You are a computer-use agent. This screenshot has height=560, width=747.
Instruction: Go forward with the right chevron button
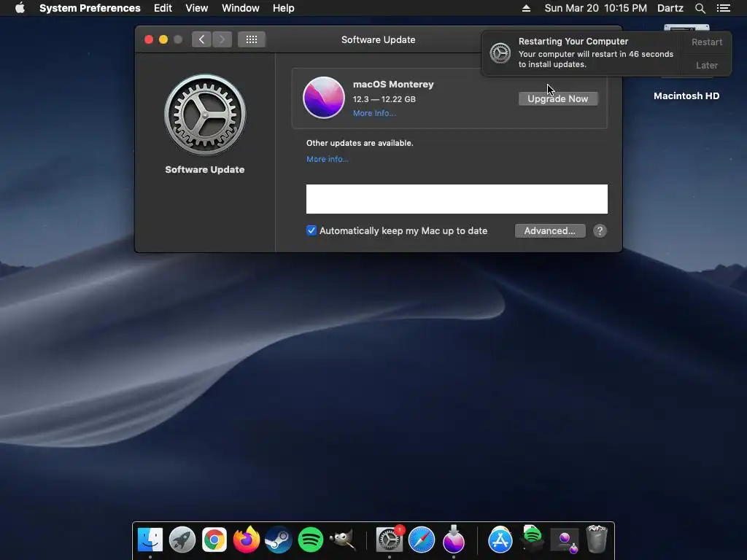pos(222,39)
